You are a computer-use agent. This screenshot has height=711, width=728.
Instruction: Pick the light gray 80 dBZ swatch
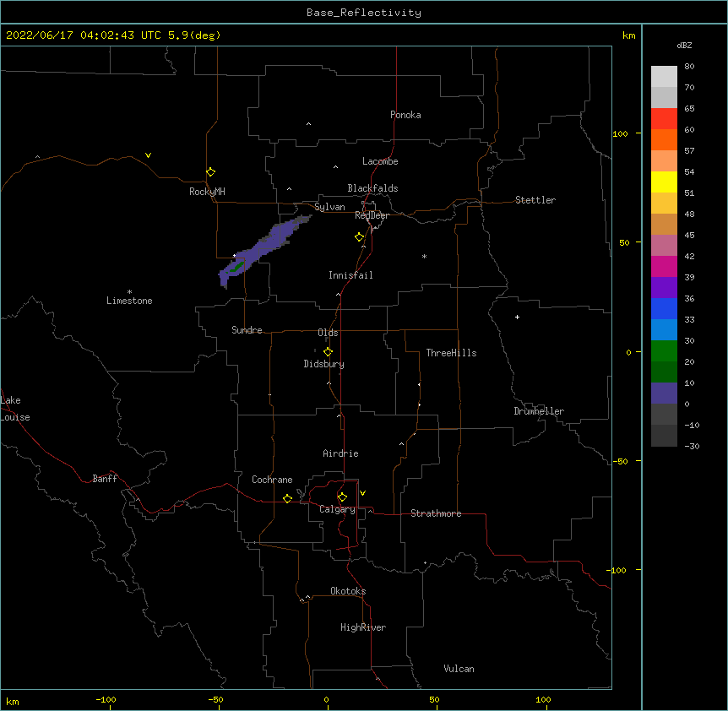(664, 76)
